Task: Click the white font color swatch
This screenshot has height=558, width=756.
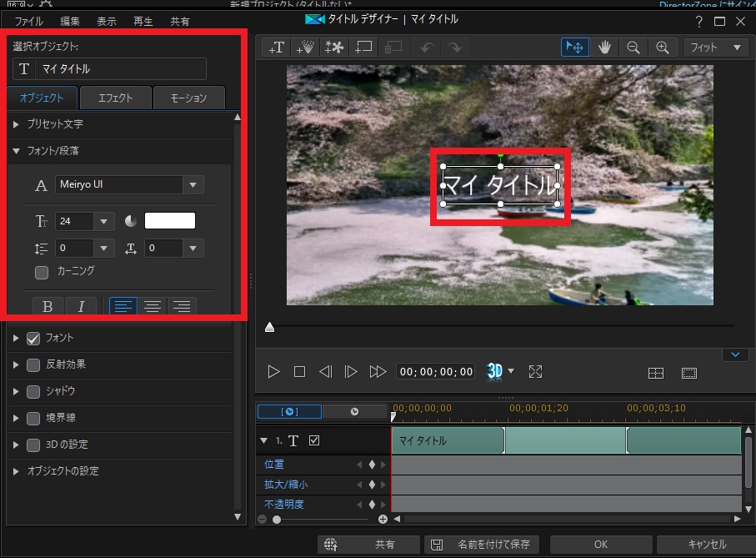Action: click(170, 221)
